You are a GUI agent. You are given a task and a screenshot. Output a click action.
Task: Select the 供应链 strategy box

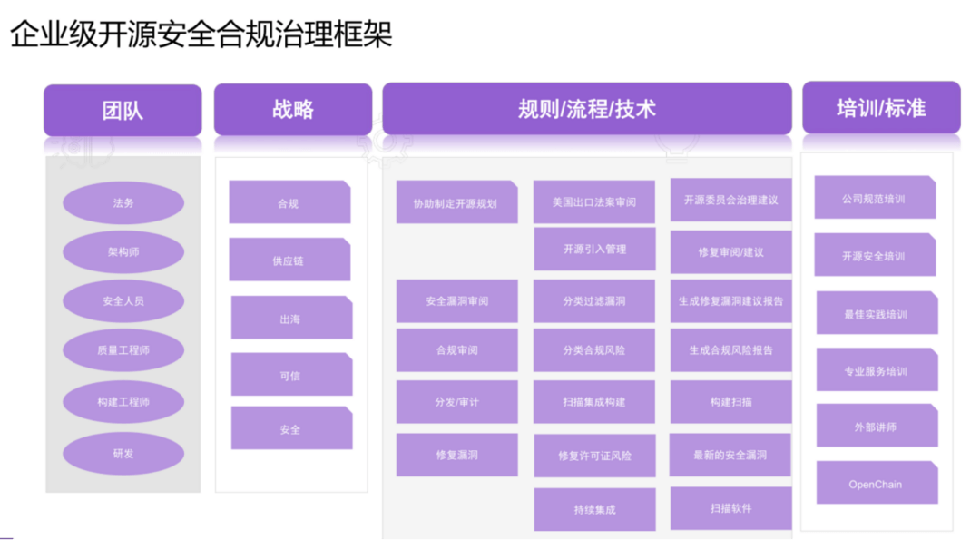pos(289,260)
